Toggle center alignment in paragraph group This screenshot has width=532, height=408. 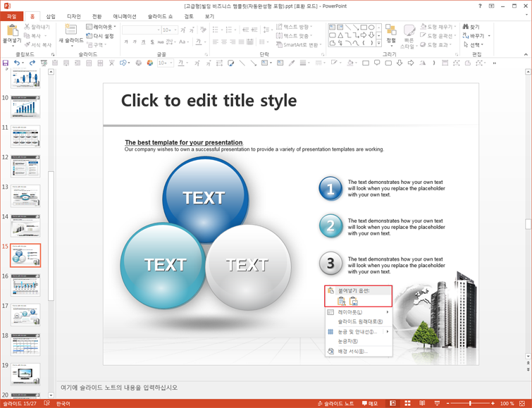224,42
